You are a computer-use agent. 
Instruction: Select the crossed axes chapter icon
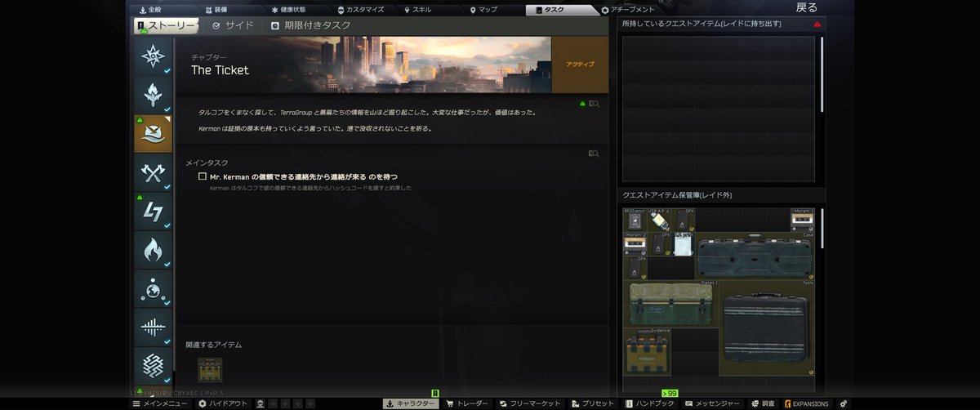[154, 172]
